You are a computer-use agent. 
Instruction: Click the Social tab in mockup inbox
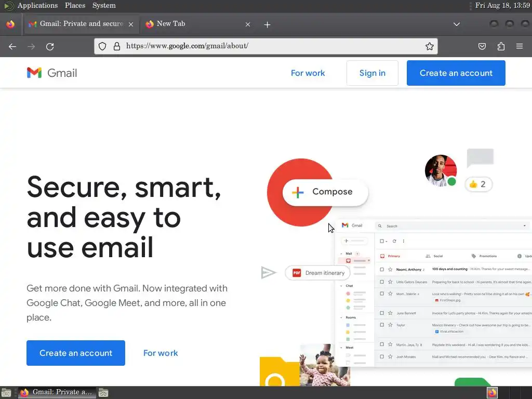pyautogui.click(x=434, y=256)
